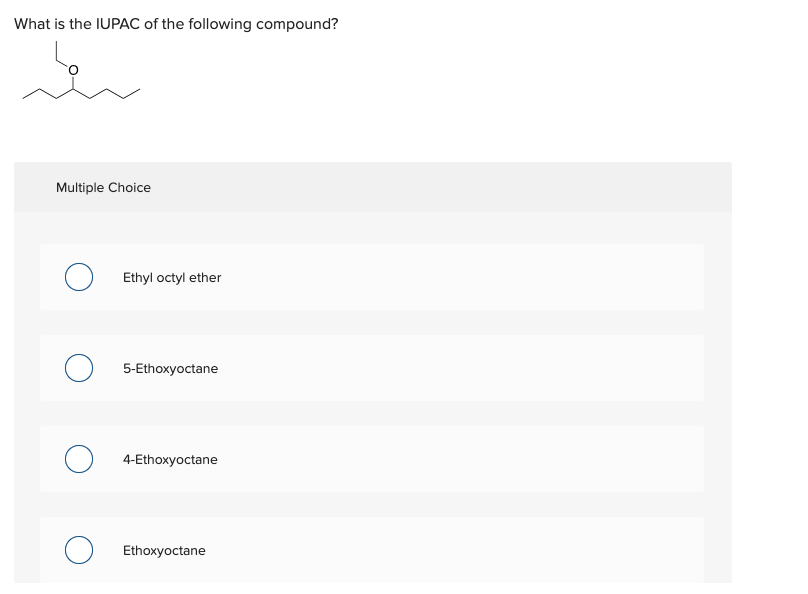Select the second answer choice row

click(372, 368)
